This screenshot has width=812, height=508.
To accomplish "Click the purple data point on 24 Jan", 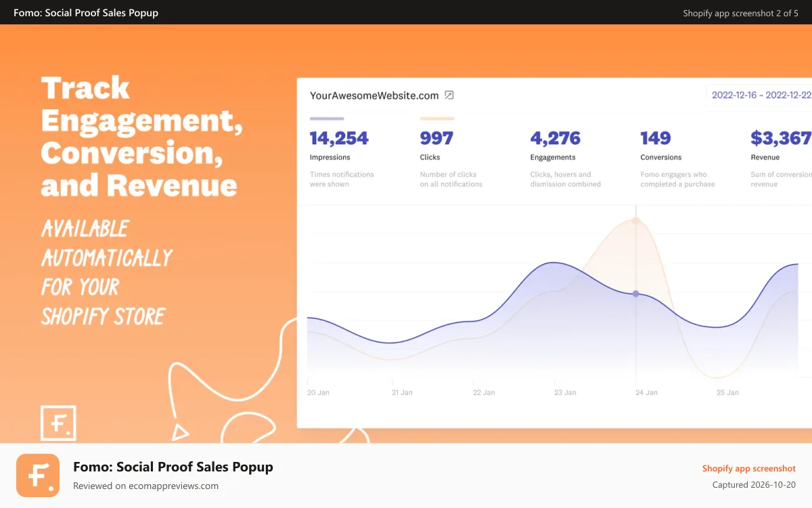I will tap(635, 293).
